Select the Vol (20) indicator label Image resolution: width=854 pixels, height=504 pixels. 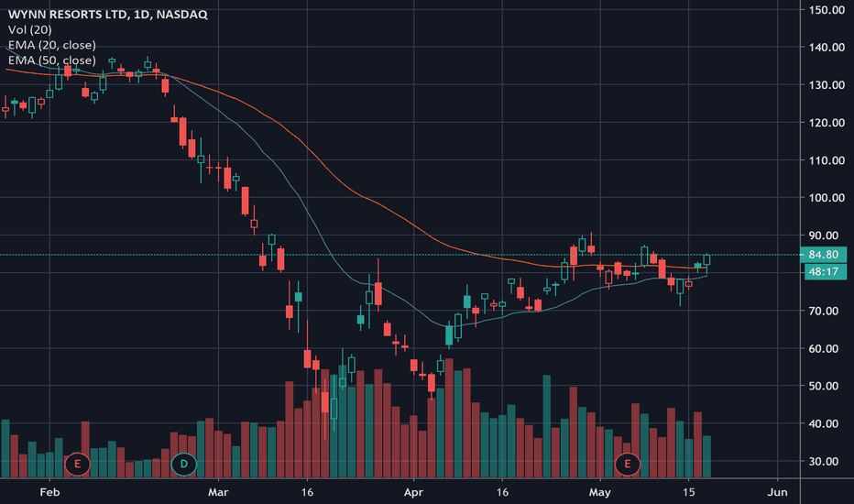(30, 30)
